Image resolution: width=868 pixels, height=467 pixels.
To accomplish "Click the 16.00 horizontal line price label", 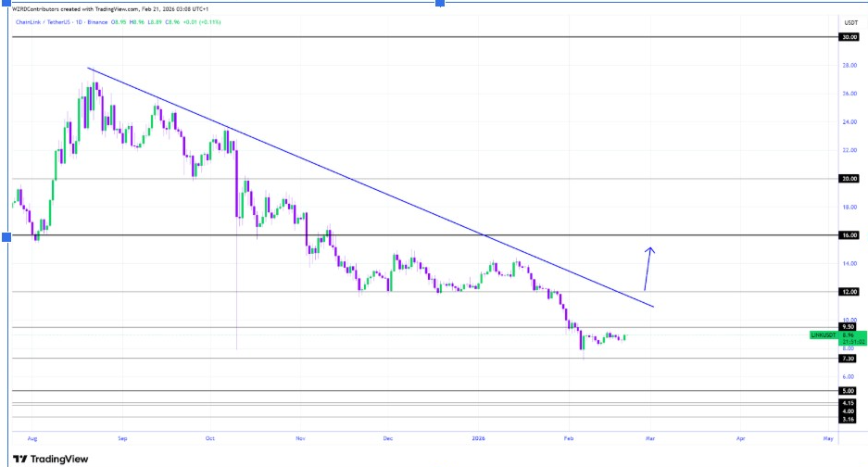I will pos(849,235).
